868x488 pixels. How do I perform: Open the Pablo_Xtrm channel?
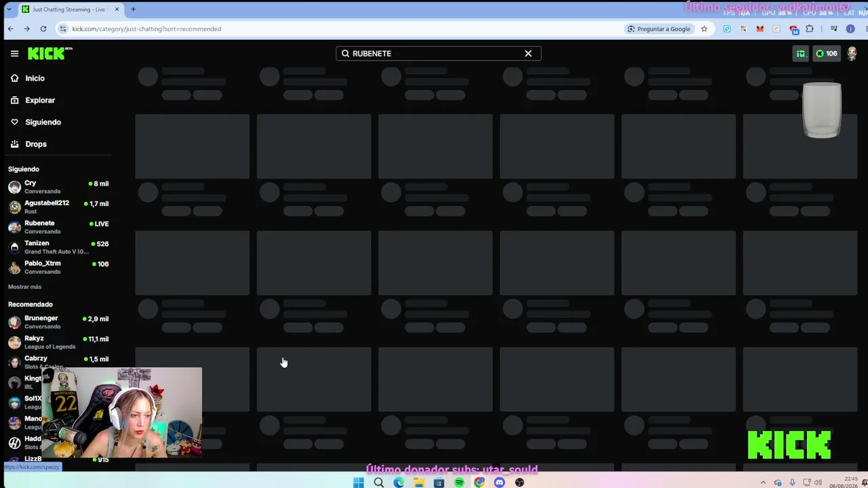(58, 267)
